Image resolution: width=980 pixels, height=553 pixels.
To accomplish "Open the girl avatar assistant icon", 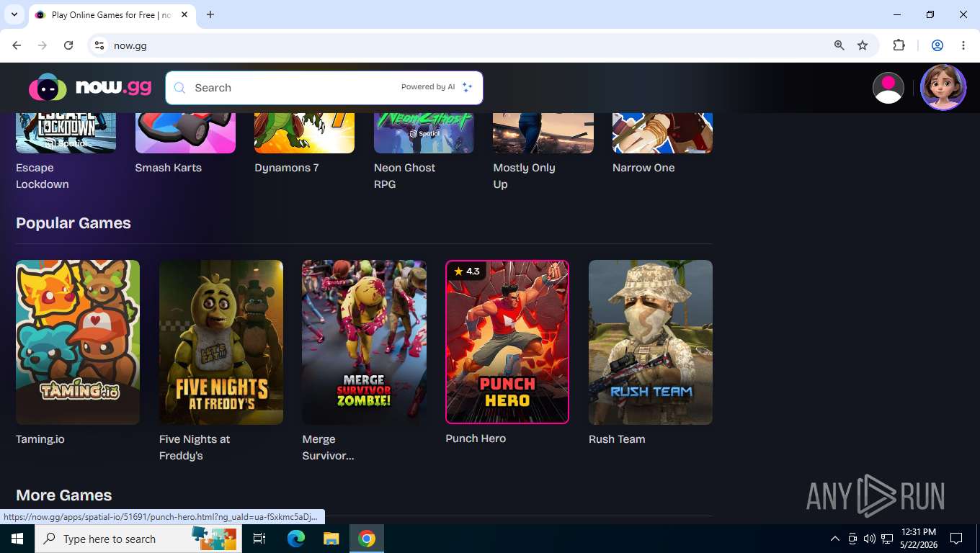I will (943, 88).
